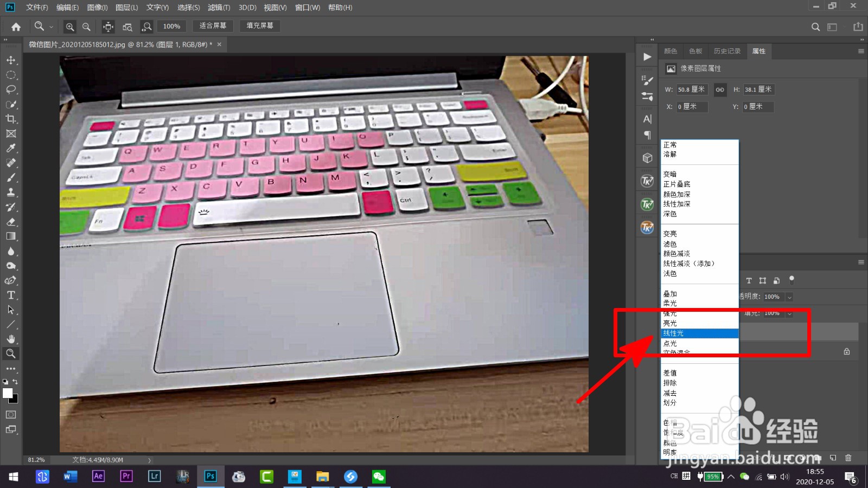Enable Zoom In mode in options bar

[70, 26]
